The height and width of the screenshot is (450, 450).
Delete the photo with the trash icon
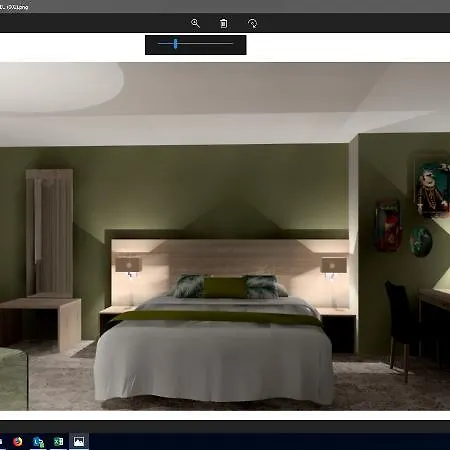tap(224, 23)
